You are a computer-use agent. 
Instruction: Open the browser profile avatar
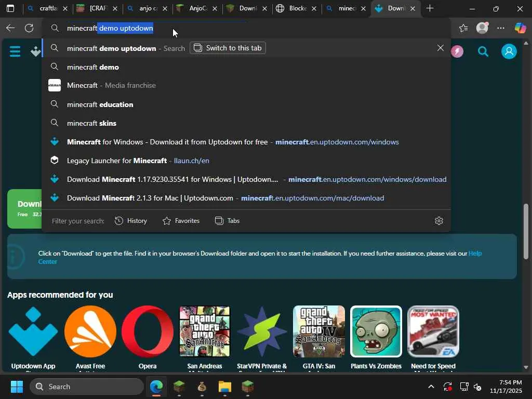point(482,28)
